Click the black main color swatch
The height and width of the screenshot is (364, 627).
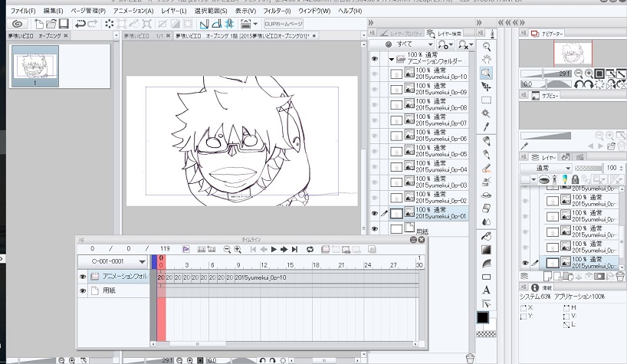click(x=483, y=316)
